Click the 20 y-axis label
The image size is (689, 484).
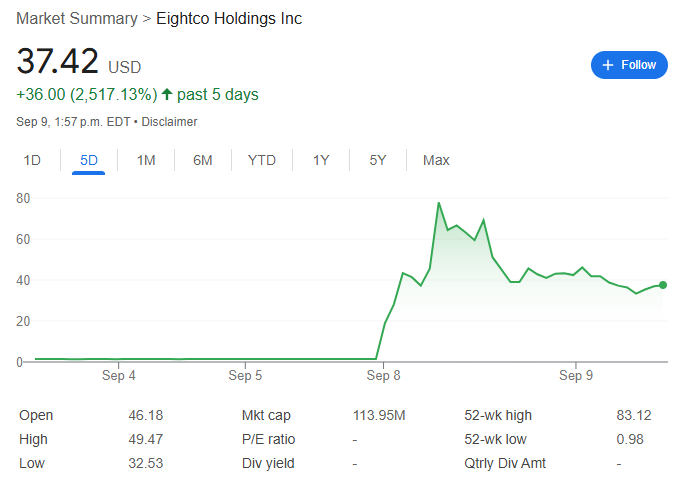[x=23, y=321]
